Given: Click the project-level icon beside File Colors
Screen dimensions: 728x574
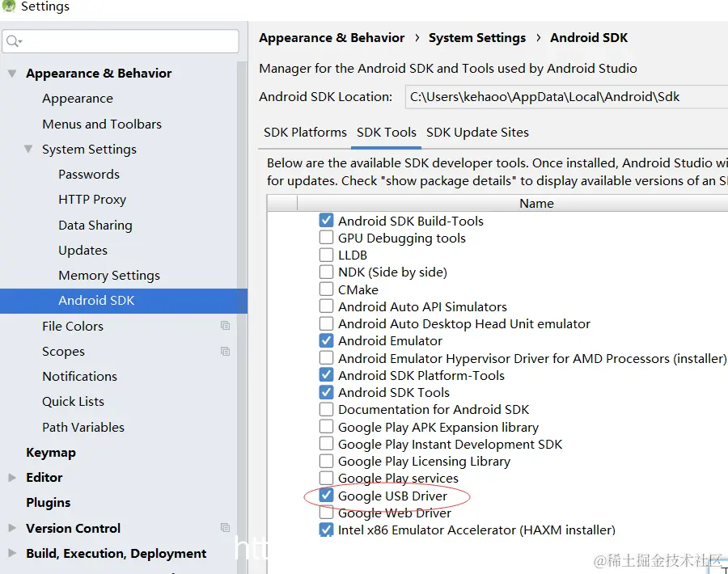Looking at the screenshot, I should 225,326.
